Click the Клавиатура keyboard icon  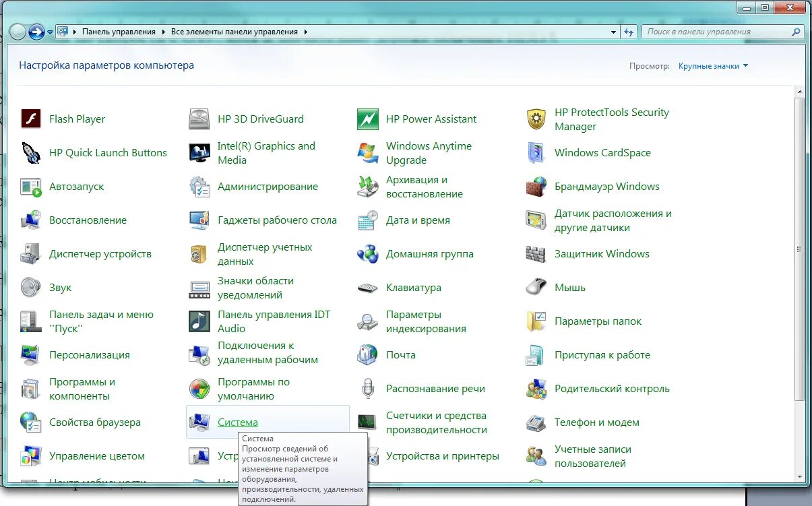(x=368, y=288)
